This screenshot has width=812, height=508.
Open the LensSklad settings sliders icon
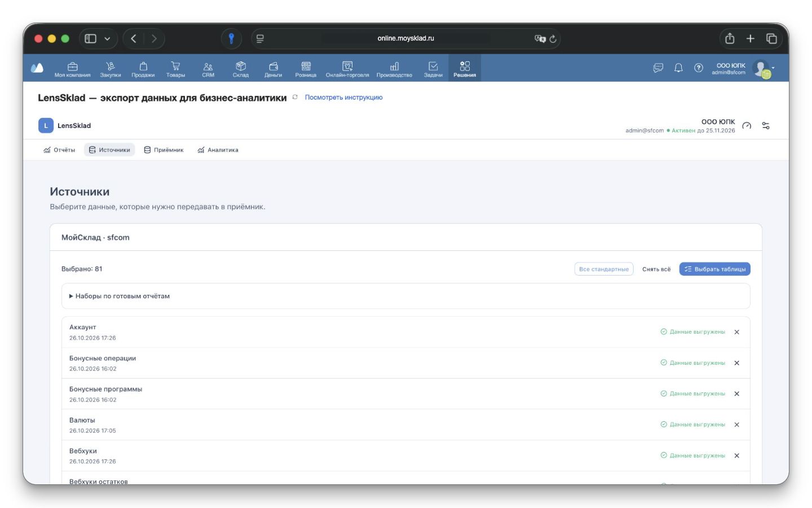(766, 126)
